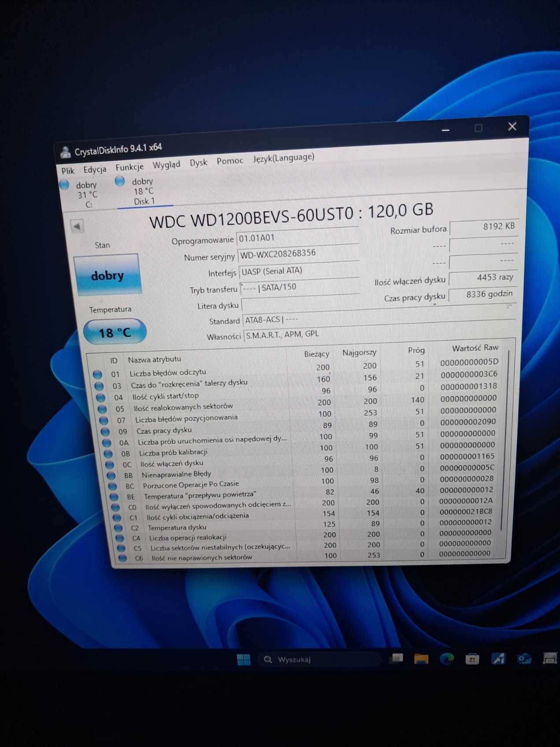Click the status icon for attribute BE
Image resolution: width=560 pixels, height=747 pixels.
click(114, 497)
